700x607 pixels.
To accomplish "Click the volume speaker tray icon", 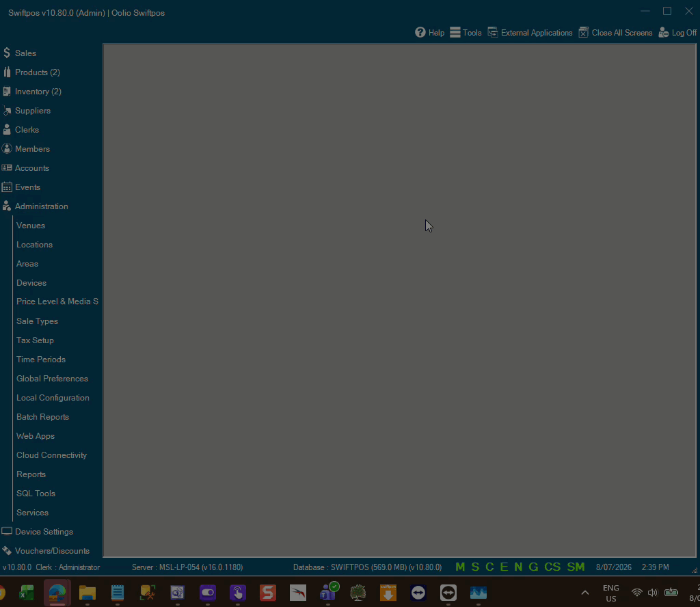I will point(653,593).
